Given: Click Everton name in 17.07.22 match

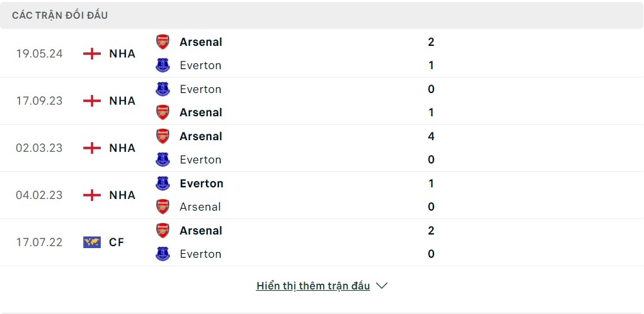Looking at the screenshot, I should (200, 254).
